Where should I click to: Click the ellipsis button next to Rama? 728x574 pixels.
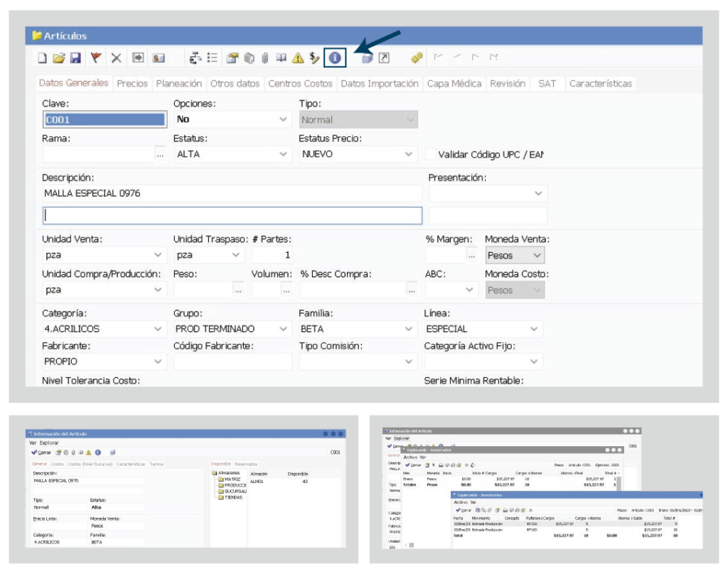click(160, 154)
